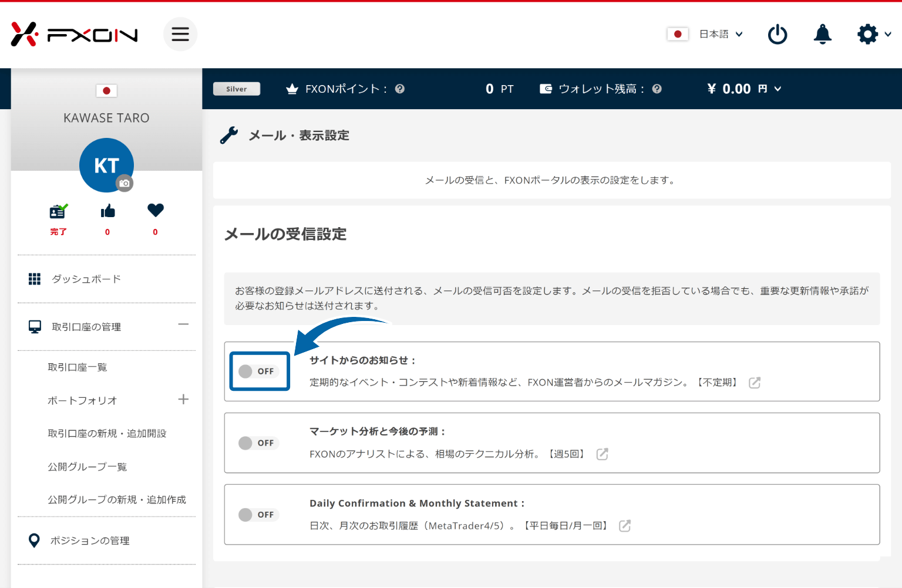The height and width of the screenshot is (588, 902).
Task: Open 取引口座の新規・追加開設 item
Action: tap(107, 433)
